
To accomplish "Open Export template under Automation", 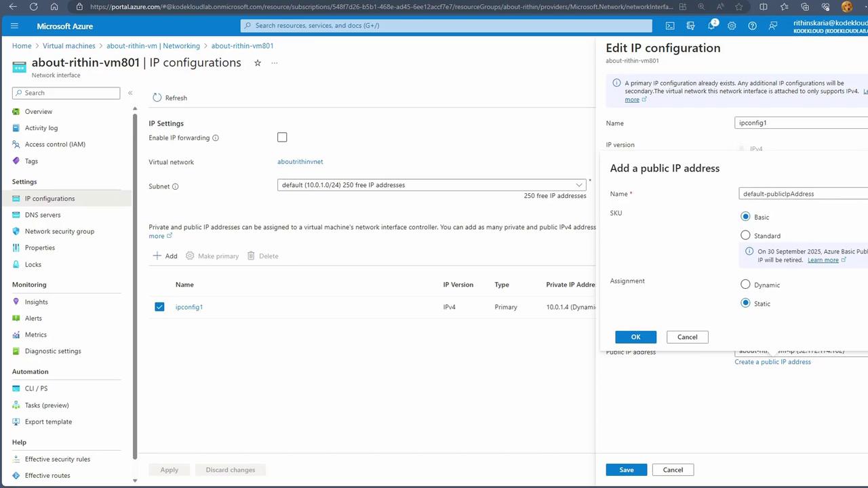I will pos(48,422).
